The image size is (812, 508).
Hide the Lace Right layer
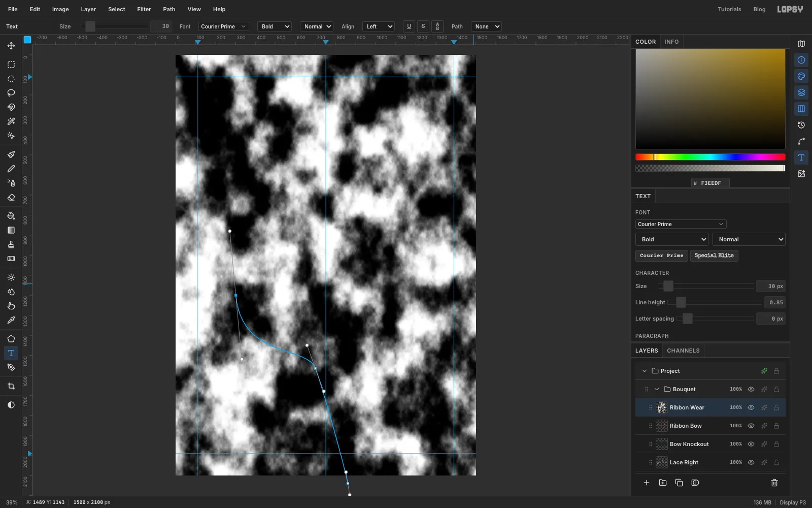click(x=751, y=462)
